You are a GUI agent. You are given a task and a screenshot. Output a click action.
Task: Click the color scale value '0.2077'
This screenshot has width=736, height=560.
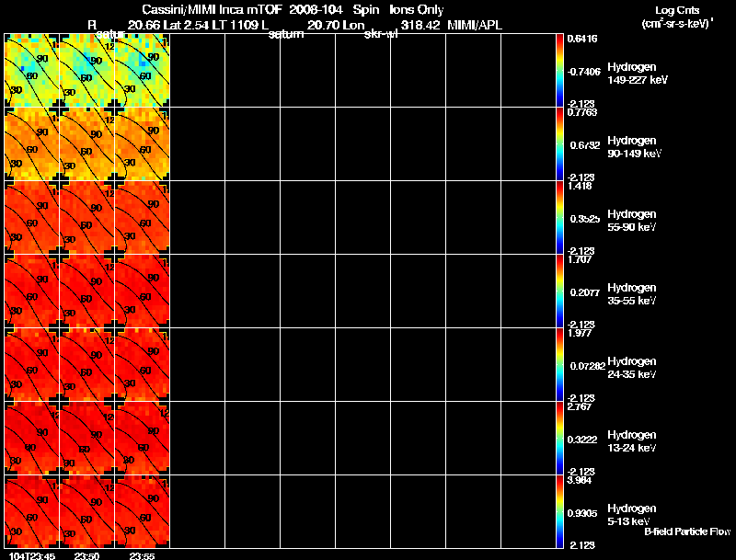click(x=585, y=292)
